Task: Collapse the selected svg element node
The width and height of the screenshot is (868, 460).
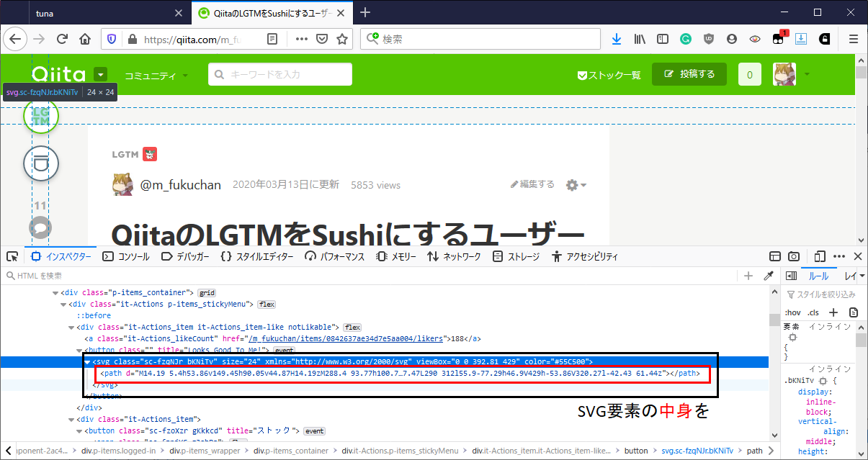Action: pos(89,361)
